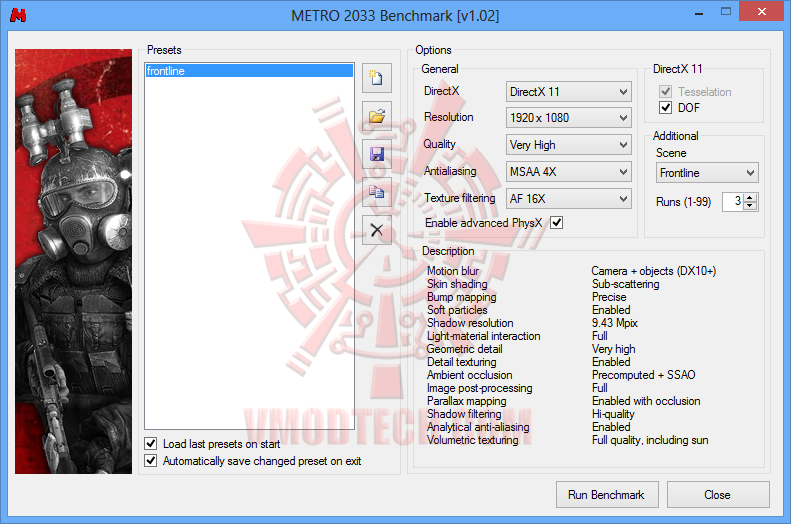Click the 'Very high' geometric detail value

(613, 349)
